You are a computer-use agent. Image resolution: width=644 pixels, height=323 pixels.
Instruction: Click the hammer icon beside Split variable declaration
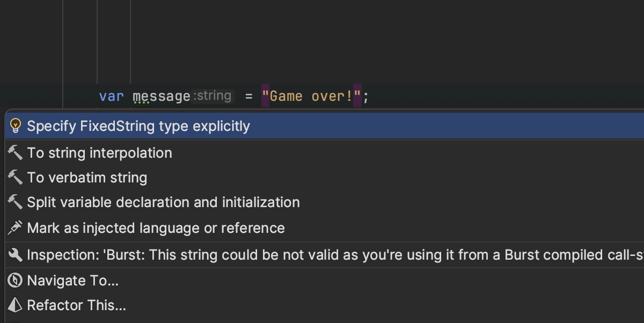pyautogui.click(x=15, y=202)
